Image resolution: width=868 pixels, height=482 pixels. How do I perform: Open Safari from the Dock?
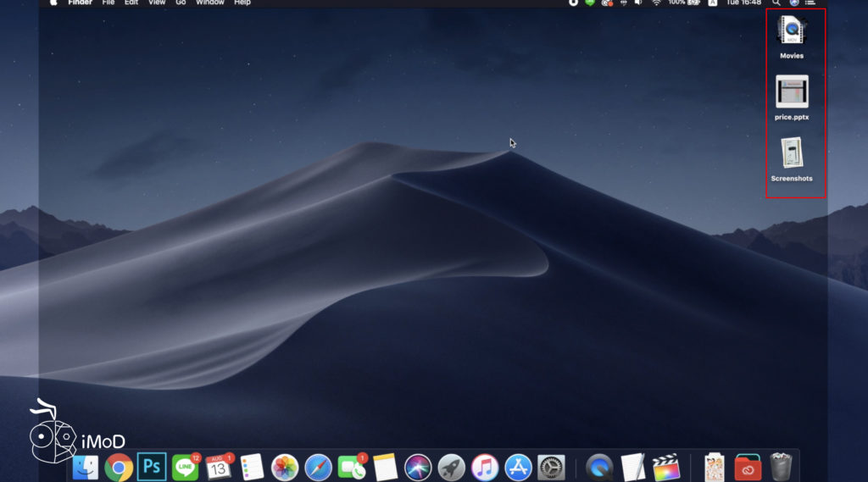coord(319,468)
